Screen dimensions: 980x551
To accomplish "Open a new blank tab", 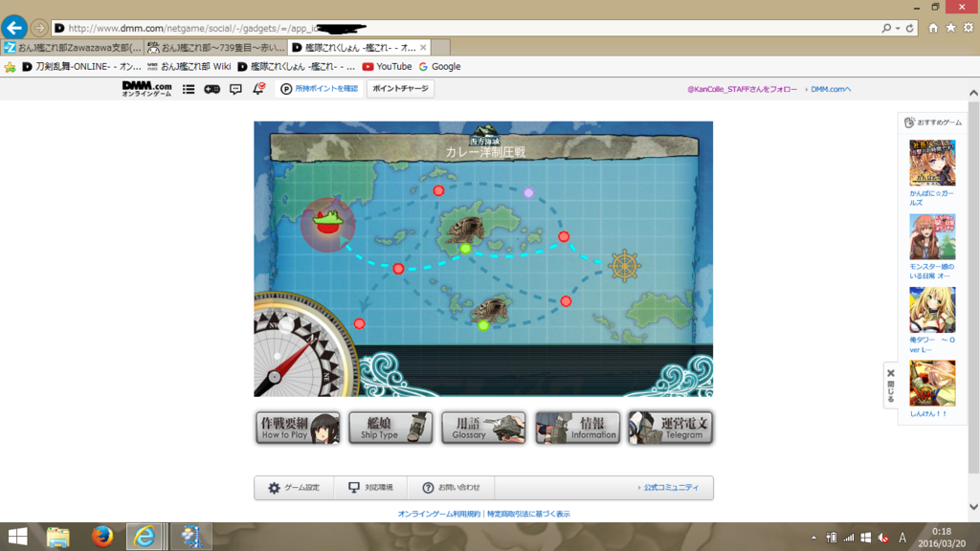I will pos(440,48).
